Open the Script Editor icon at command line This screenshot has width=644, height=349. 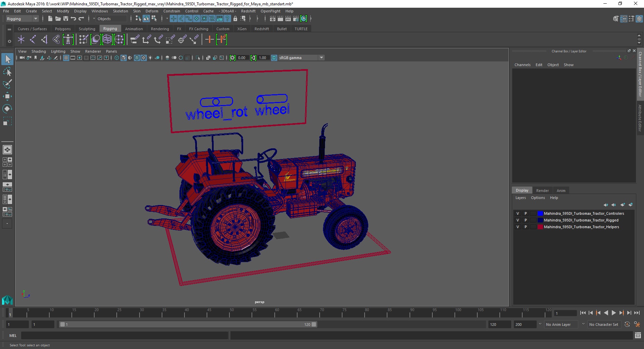638,335
